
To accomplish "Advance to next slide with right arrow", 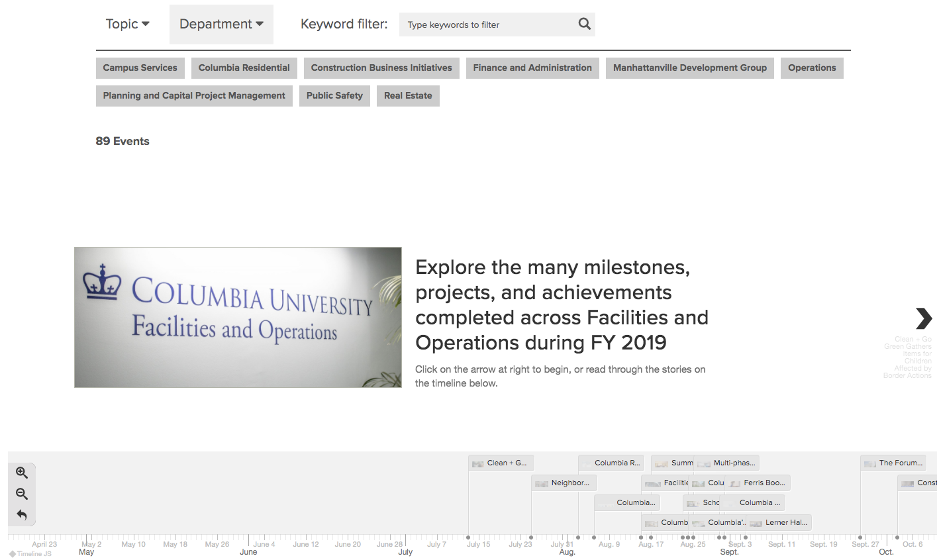I will pos(923,318).
